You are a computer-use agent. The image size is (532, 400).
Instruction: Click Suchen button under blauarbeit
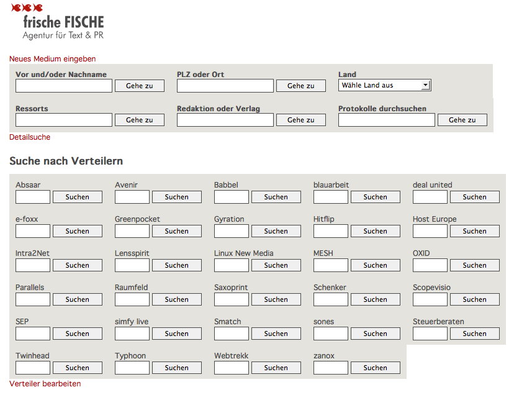375,197
